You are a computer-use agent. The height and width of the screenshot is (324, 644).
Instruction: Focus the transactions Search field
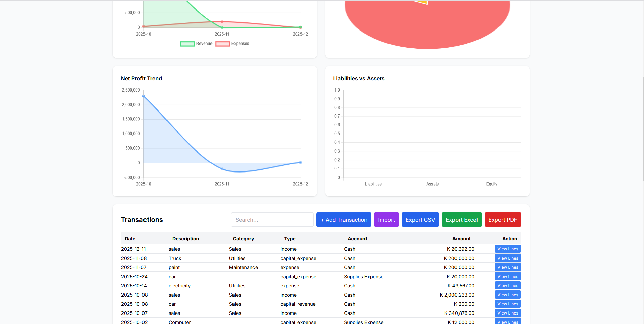tap(272, 220)
